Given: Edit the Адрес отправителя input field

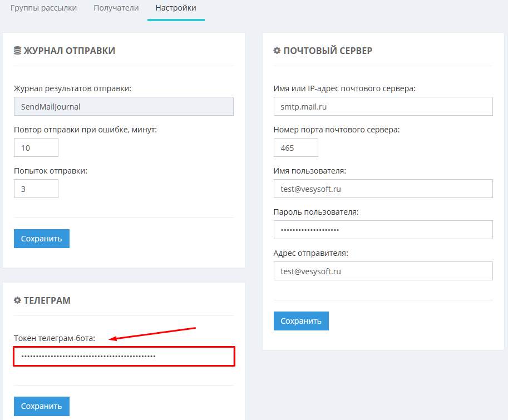Looking at the screenshot, I should [383, 271].
